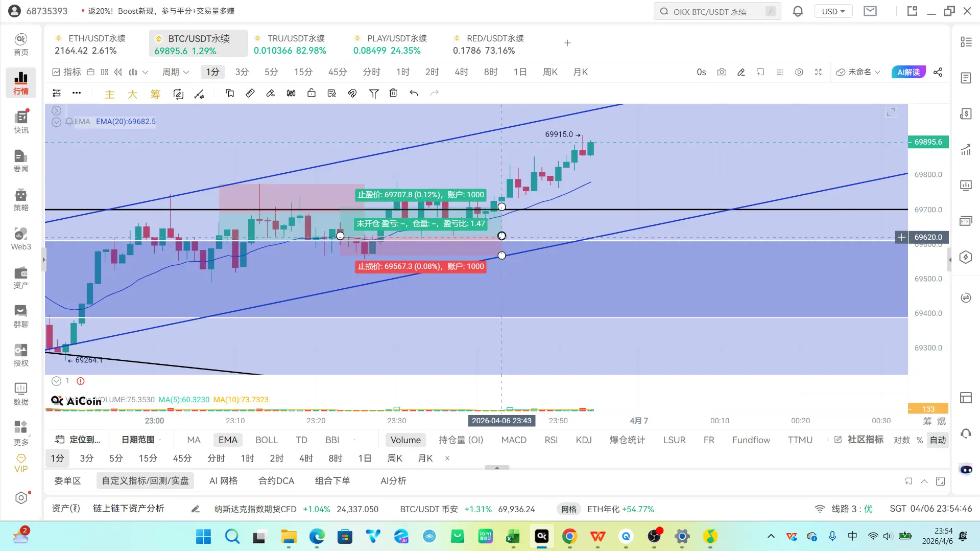This screenshot has height=551, width=980.
Task: Go to Web3 section in sidebar
Action: click(x=21, y=238)
